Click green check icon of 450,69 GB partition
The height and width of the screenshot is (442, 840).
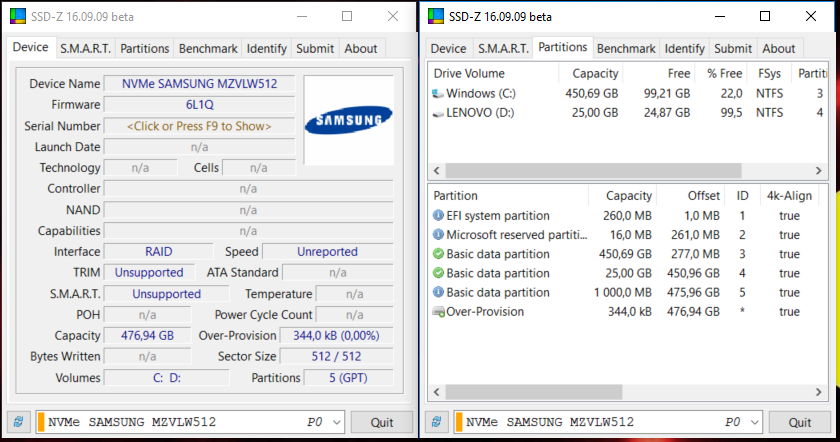[x=438, y=254]
